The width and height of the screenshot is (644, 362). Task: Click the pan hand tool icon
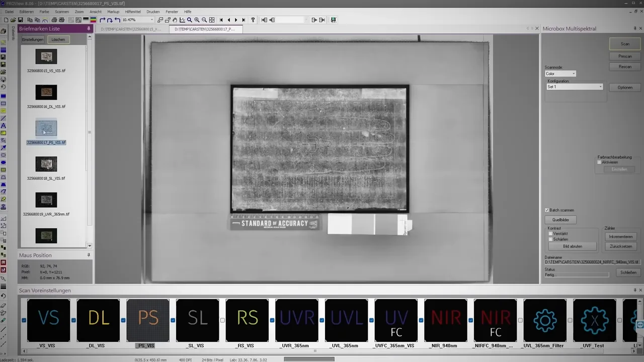[175, 20]
